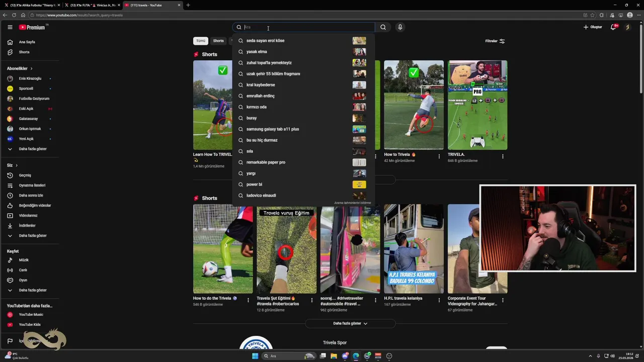Close the travela YouTube tab

[179, 5]
